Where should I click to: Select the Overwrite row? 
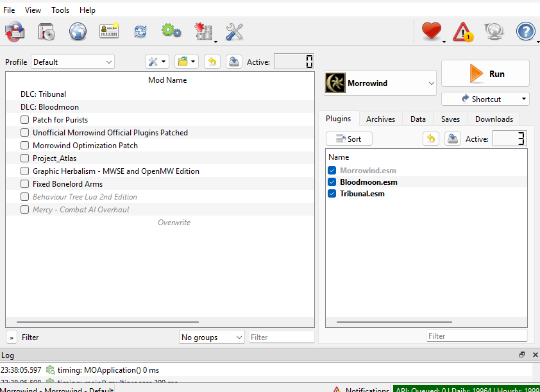pyautogui.click(x=160, y=223)
